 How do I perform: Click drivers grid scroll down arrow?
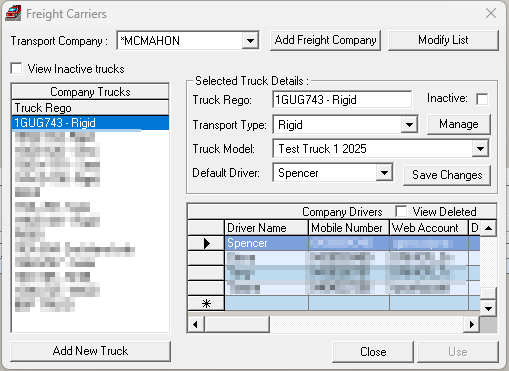click(x=488, y=309)
